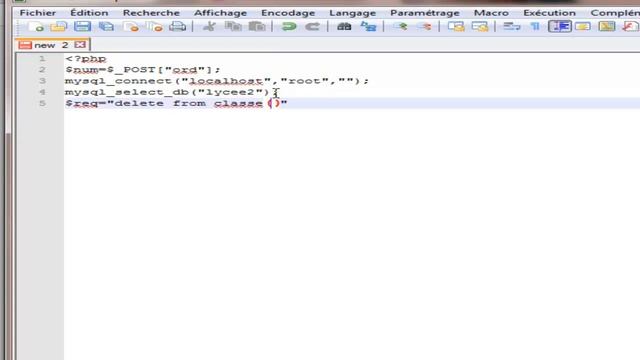The width and height of the screenshot is (640, 360).
Task: Click the Save All toolbar icon
Action: tap(107, 27)
